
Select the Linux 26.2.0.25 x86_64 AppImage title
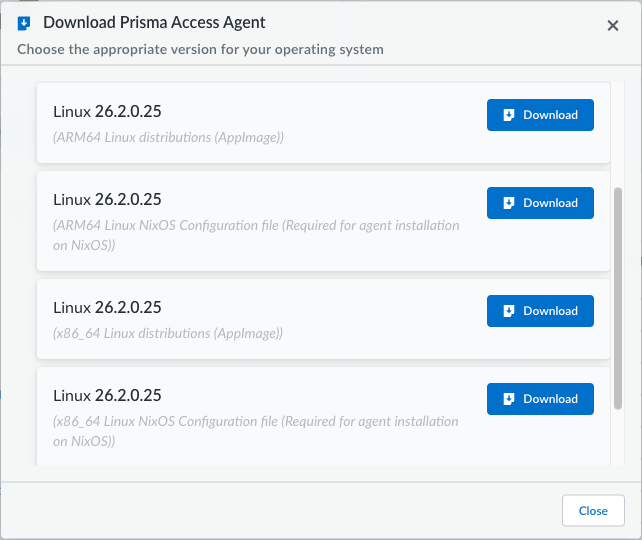click(107, 307)
